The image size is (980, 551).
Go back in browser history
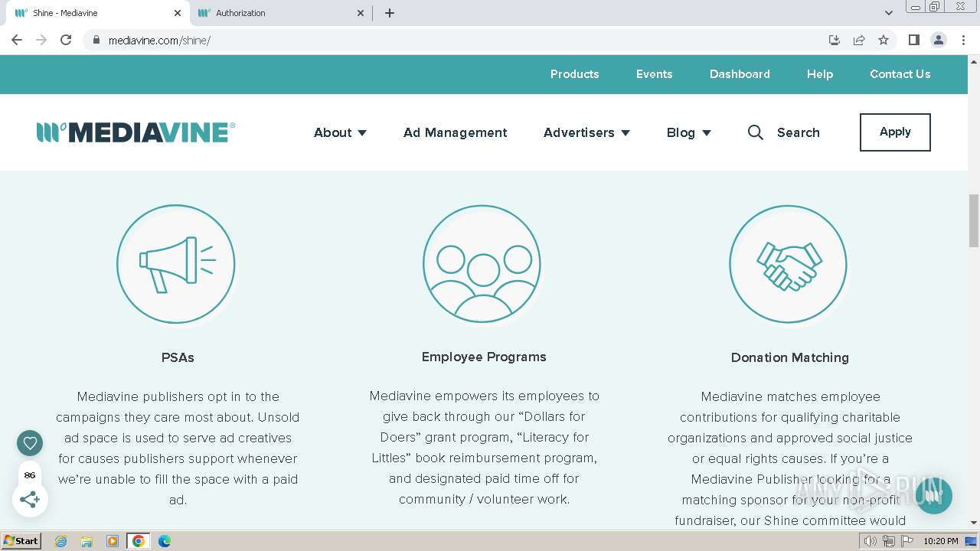17,40
